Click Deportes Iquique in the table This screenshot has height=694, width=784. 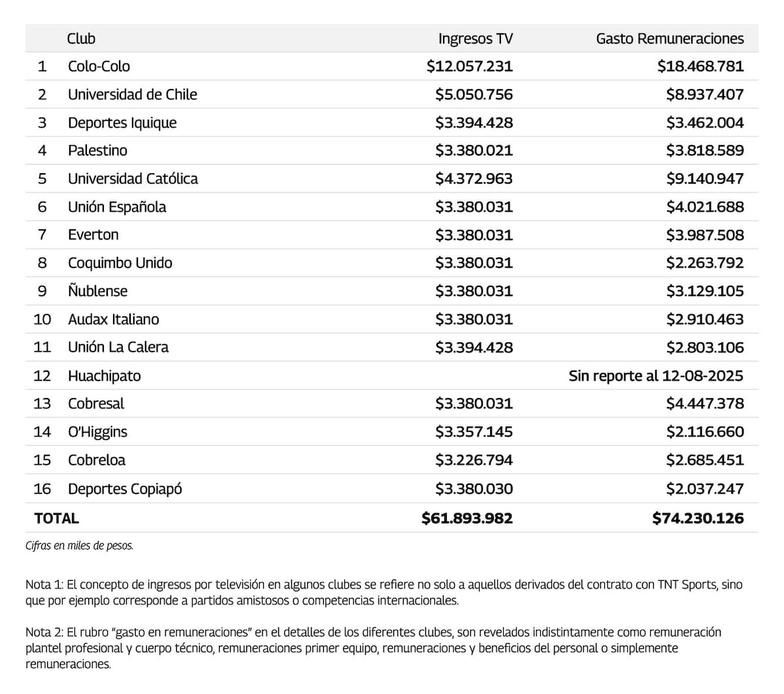[x=122, y=123]
